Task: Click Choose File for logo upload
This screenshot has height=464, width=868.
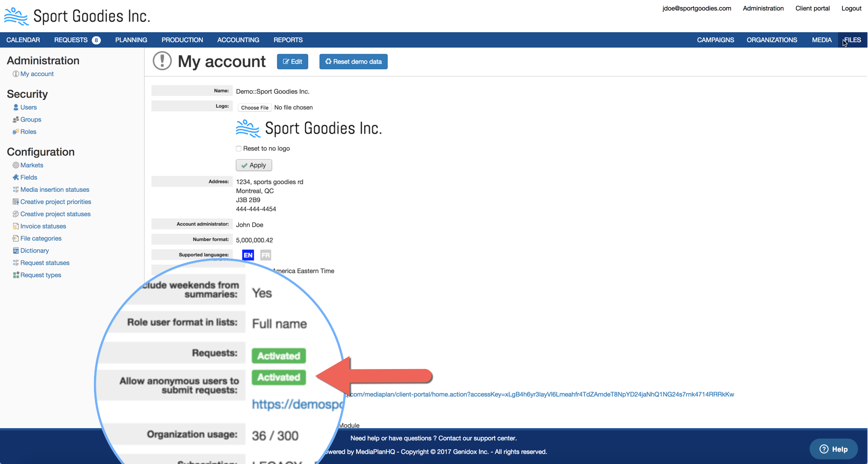Action: click(254, 108)
